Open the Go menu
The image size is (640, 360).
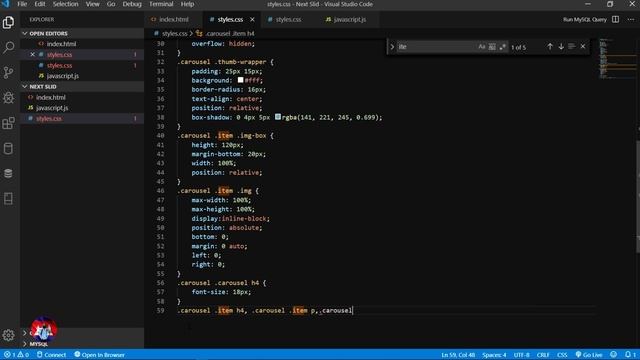pos(111,4)
